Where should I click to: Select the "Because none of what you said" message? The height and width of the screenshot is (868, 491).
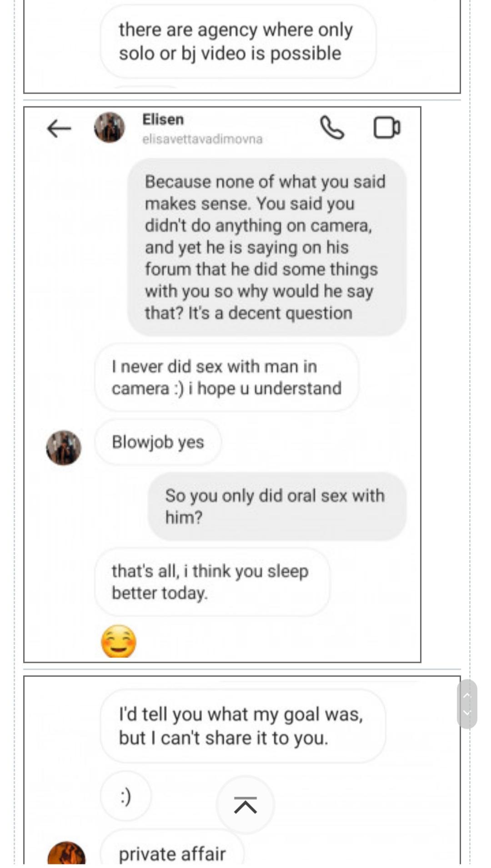267,247
